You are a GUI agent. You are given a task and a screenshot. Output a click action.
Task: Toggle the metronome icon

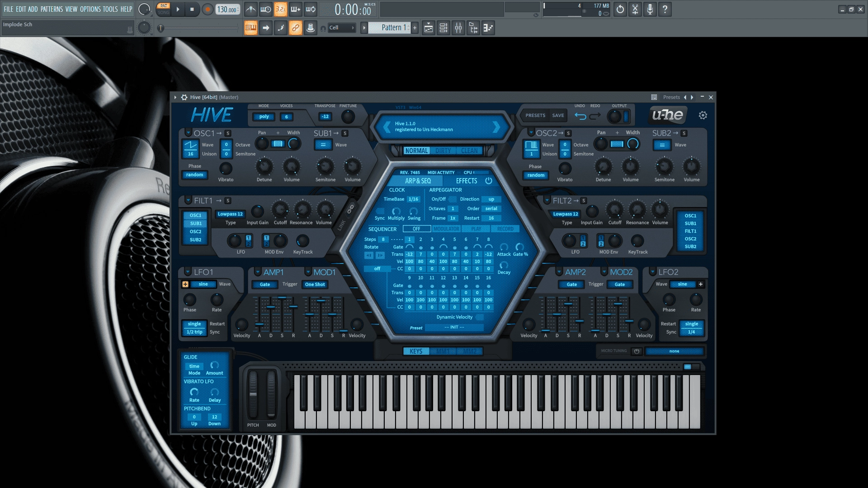coord(250,9)
